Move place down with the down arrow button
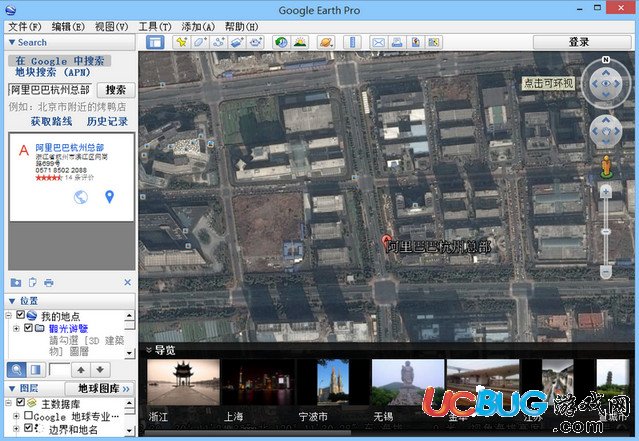 100,370
